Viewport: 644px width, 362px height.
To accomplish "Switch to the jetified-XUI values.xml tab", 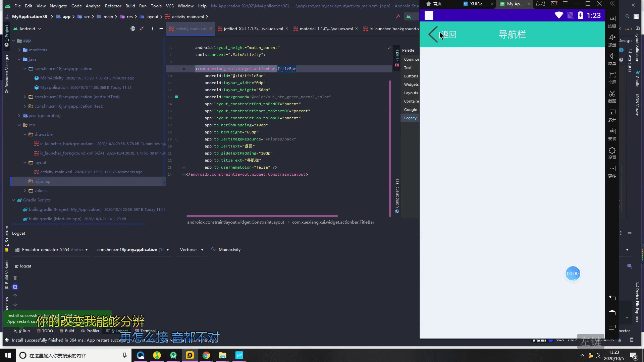I will point(253,29).
